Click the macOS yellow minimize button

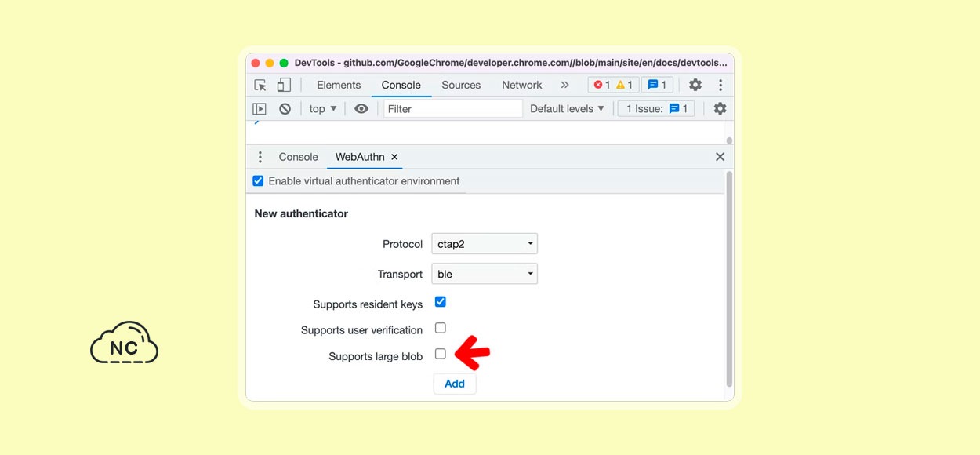270,63
